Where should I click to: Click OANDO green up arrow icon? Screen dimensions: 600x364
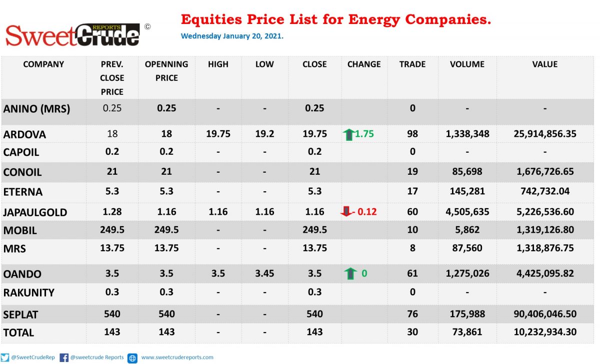pyautogui.click(x=350, y=274)
